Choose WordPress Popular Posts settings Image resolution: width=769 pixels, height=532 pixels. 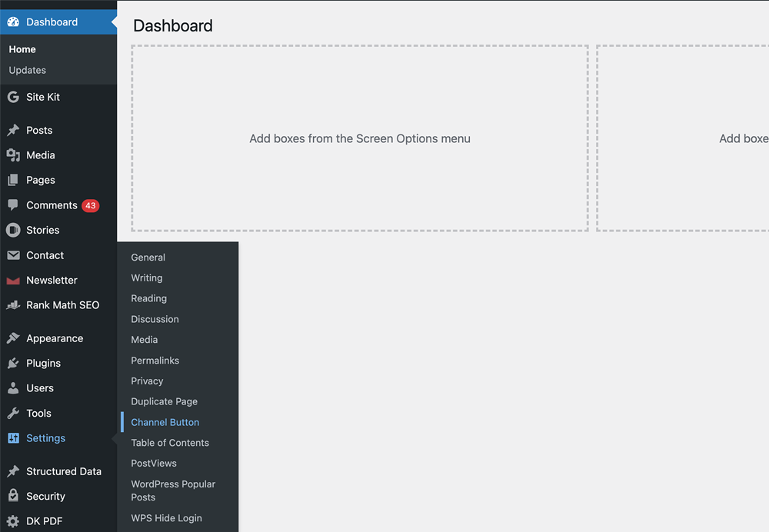tap(173, 490)
